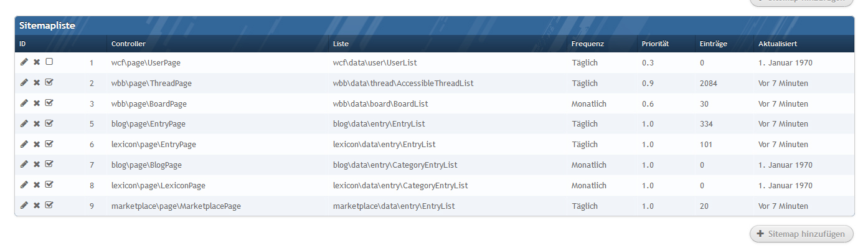Edit the wcf\page\UserPage sitemap entry
The height and width of the screenshot is (250, 868).
click(x=24, y=62)
